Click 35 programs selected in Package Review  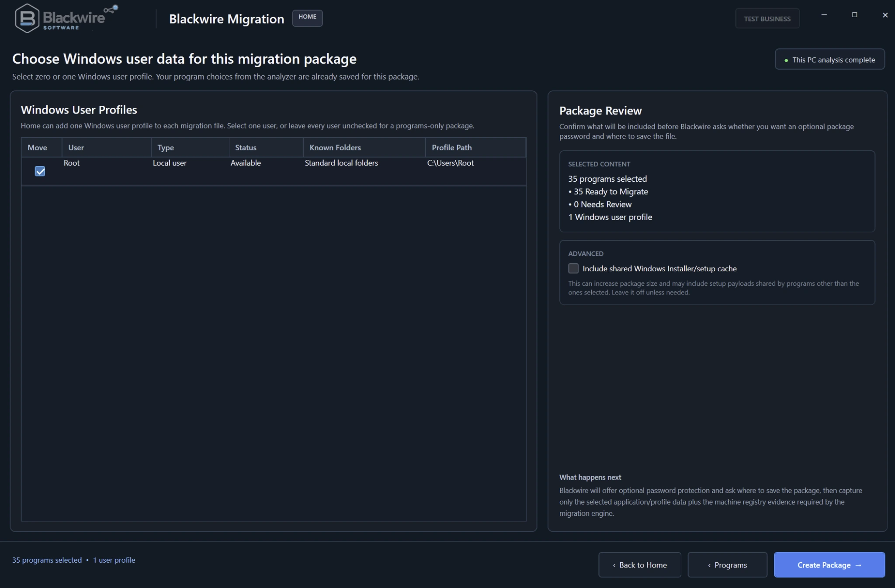607,179
